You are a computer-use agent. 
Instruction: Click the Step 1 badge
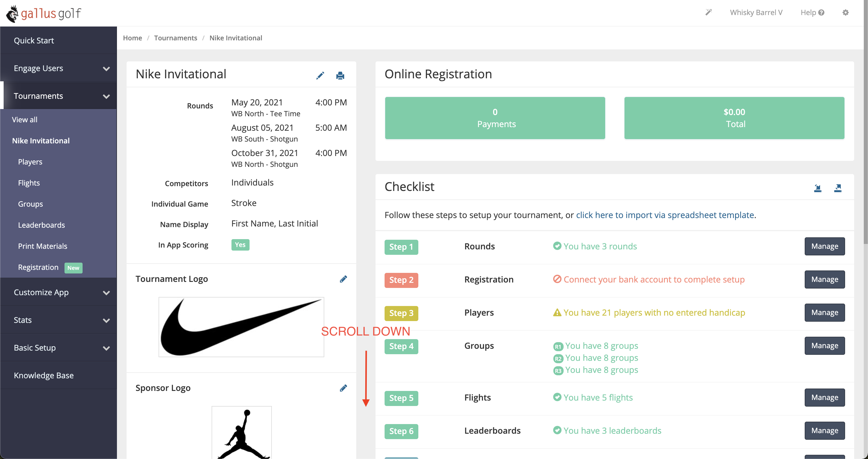[x=401, y=247]
